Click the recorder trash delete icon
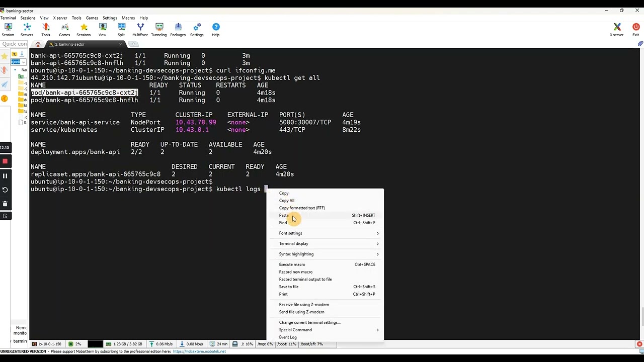This screenshot has height=362, width=644. tap(5, 204)
